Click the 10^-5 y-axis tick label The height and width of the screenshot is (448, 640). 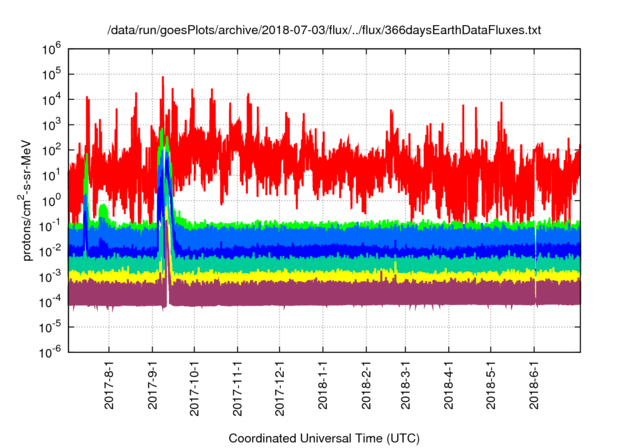(x=51, y=327)
